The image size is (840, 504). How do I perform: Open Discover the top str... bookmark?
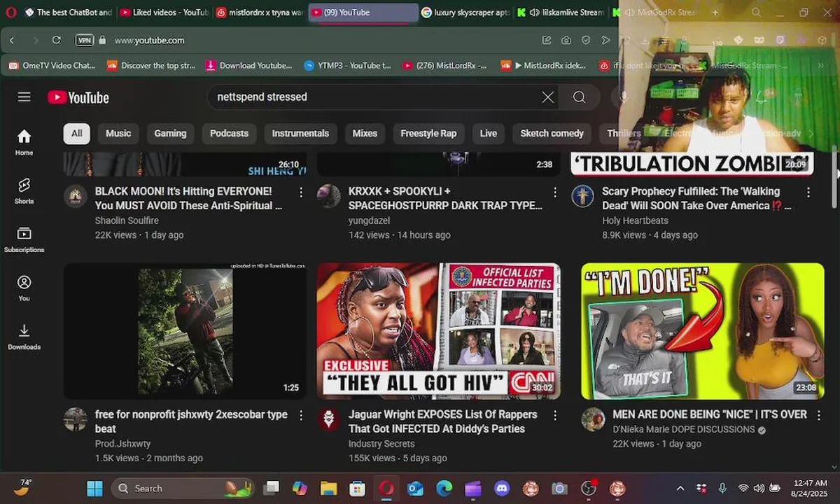click(x=152, y=66)
